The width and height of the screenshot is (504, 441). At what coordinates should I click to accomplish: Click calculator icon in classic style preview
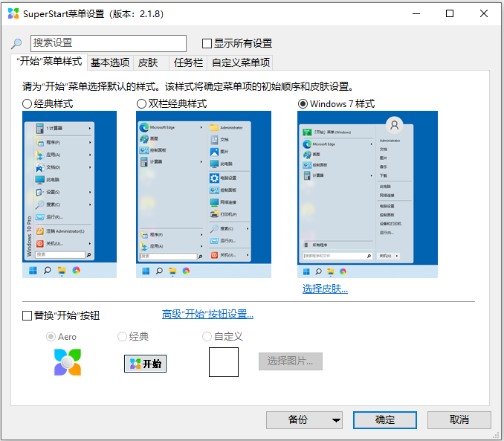pyautogui.click(x=39, y=129)
